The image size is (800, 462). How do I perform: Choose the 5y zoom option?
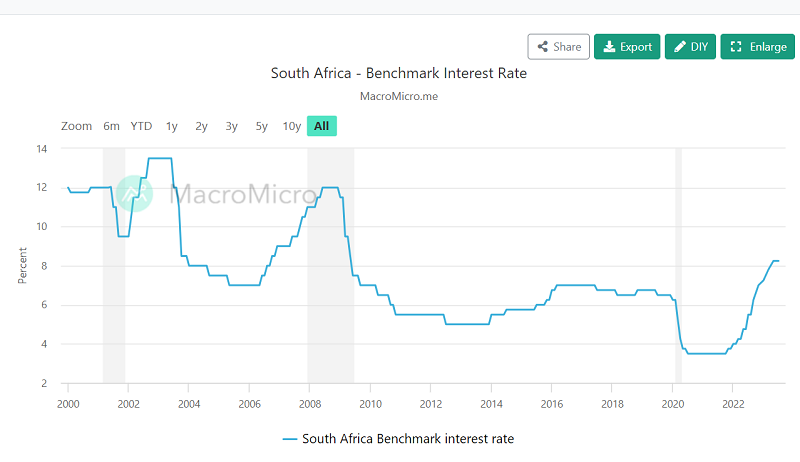point(262,126)
